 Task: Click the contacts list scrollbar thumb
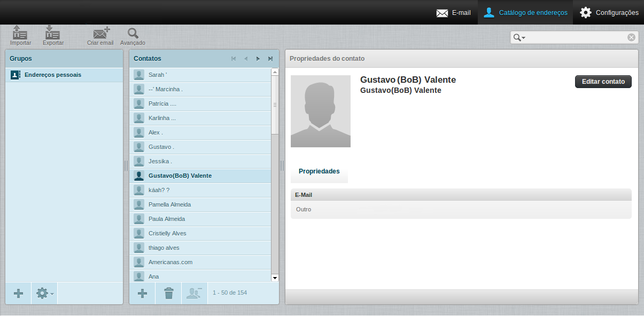(x=275, y=105)
